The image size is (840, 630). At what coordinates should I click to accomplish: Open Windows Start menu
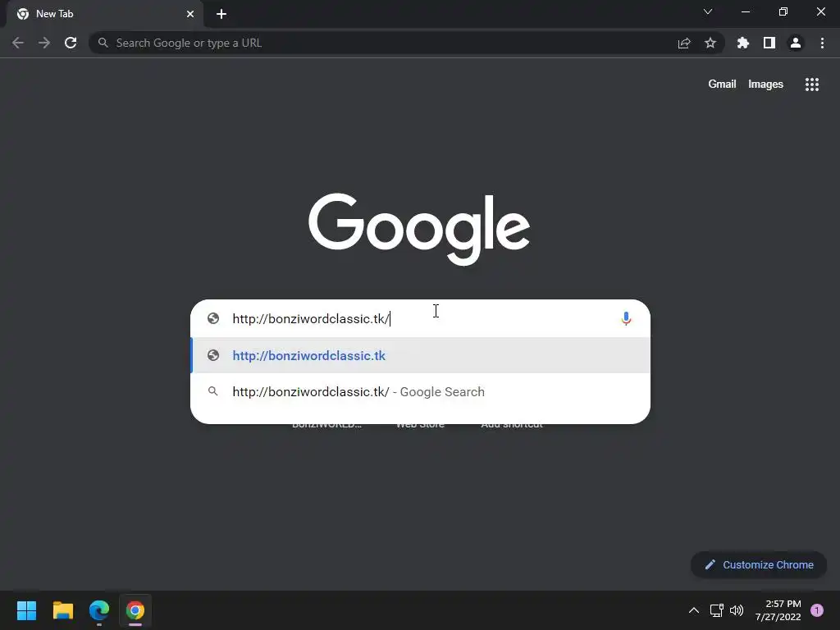coord(26,610)
